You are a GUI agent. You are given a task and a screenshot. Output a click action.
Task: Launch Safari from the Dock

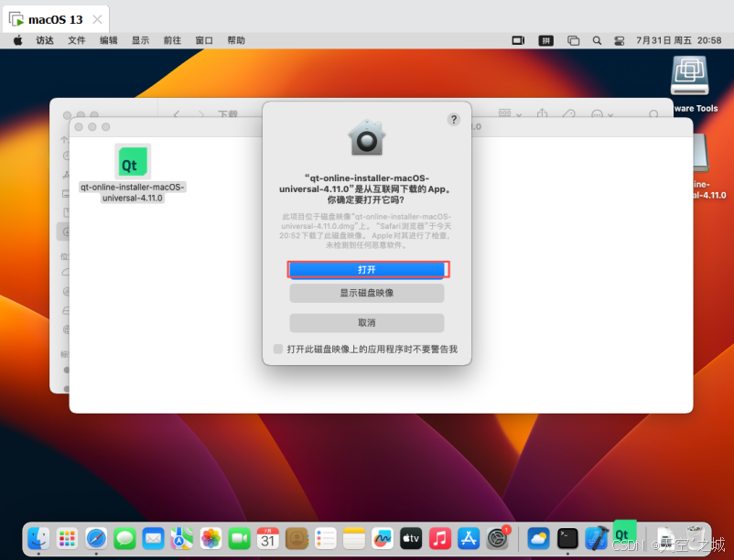click(96, 539)
